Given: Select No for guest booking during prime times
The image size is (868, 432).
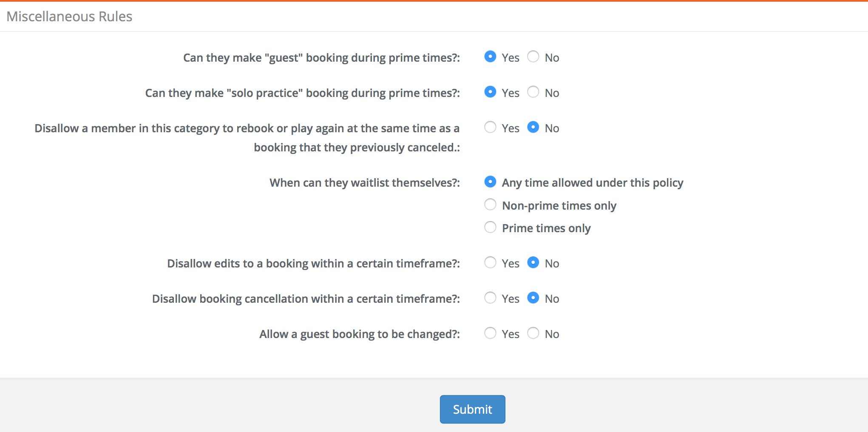Looking at the screenshot, I should tap(533, 57).
